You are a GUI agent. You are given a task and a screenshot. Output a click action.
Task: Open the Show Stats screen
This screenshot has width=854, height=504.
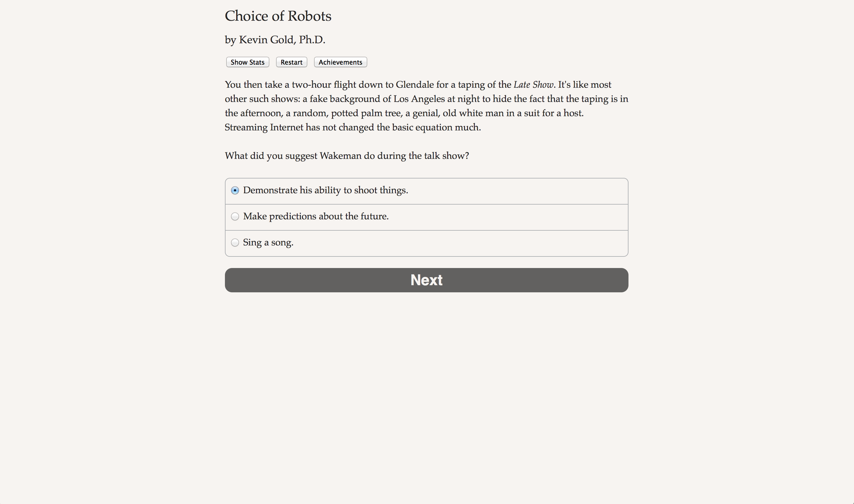(247, 62)
